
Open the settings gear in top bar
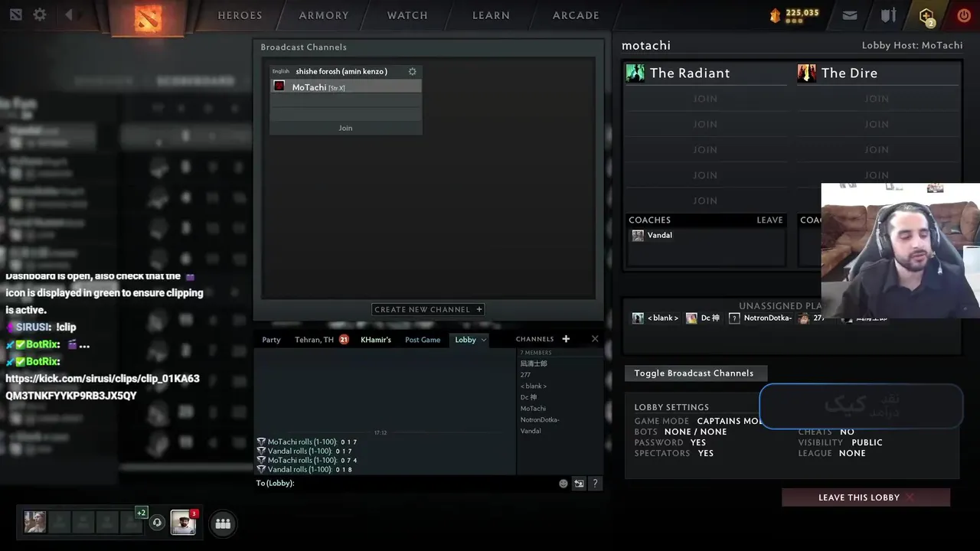coord(40,15)
